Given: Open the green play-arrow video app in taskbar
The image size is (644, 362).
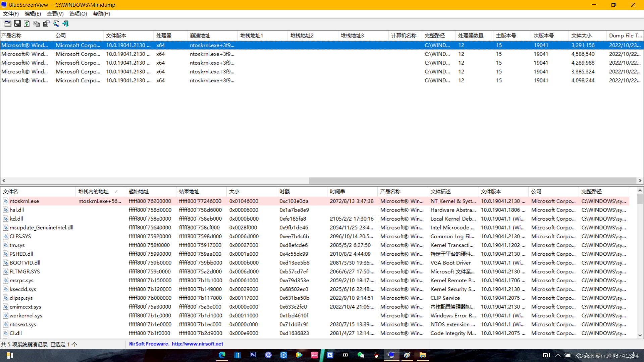Looking at the screenshot, I should click(299, 355).
